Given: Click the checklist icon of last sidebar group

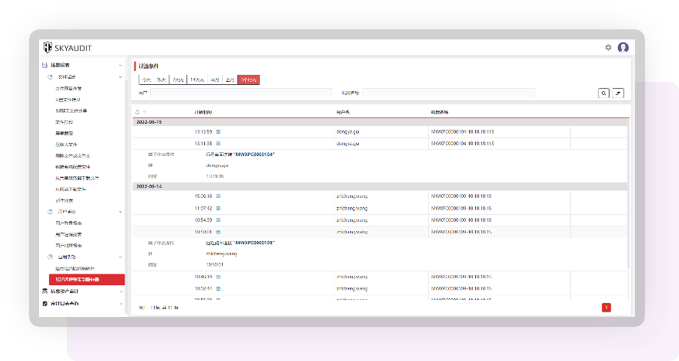Looking at the screenshot, I should click(45, 303).
